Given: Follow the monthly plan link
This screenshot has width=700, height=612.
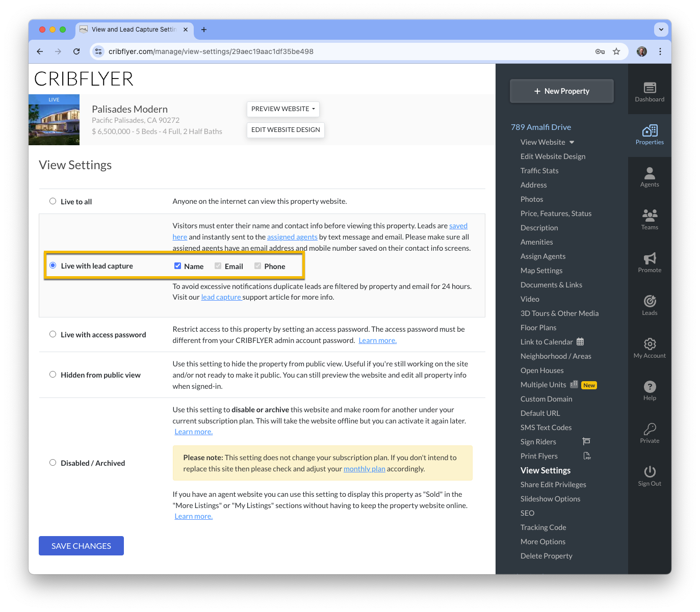Looking at the screenshot, I should tap(365, 469).
